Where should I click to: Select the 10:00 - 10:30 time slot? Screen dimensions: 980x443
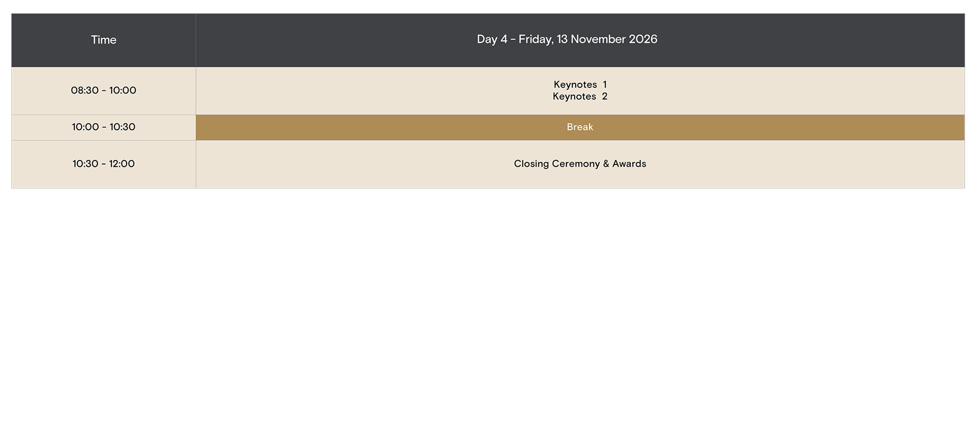104,127
